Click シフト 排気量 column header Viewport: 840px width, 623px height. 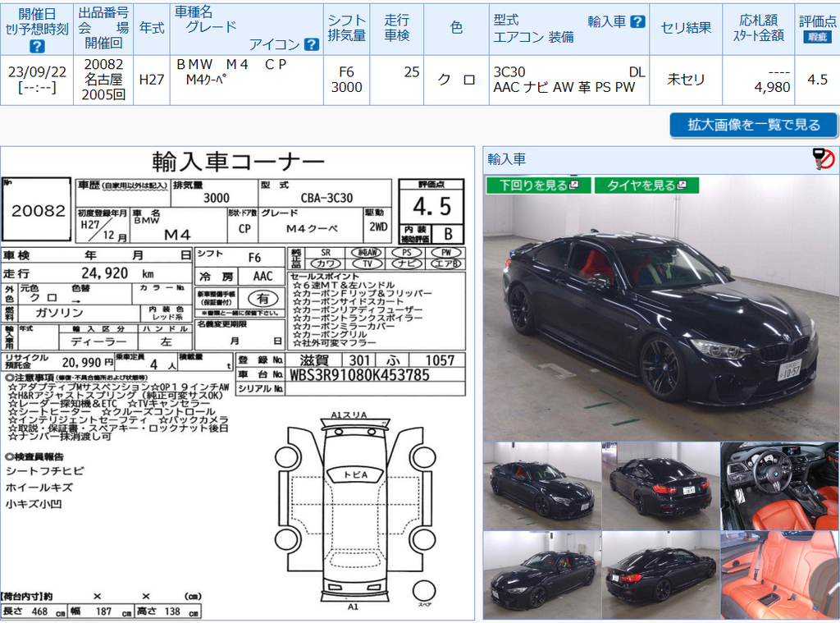[347, 28]
